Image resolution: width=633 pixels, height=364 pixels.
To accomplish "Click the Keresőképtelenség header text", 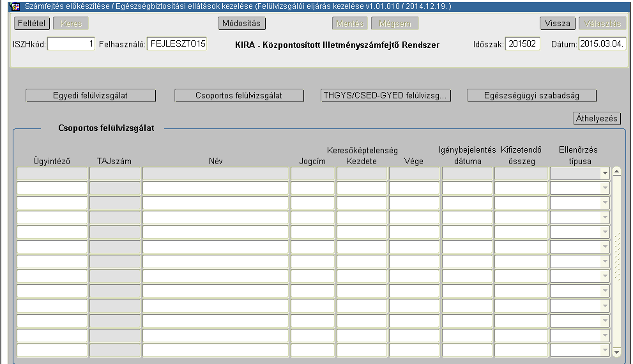I will [x=363, y=151].
